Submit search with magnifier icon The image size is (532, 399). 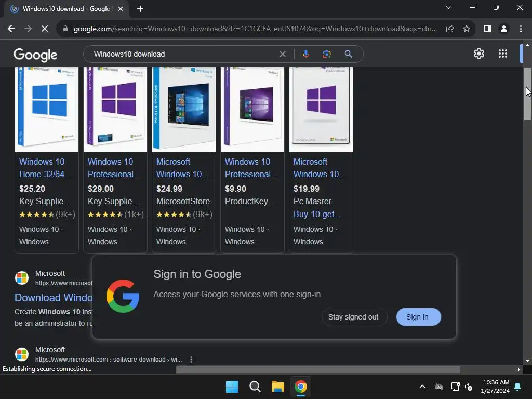pyautogui.click(x=348, y=54)
